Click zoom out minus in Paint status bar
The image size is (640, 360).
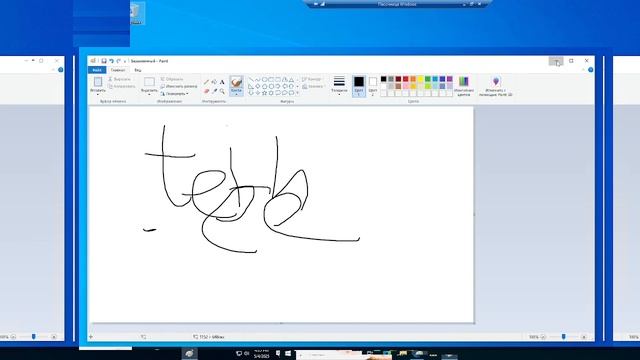pos(543,337)
